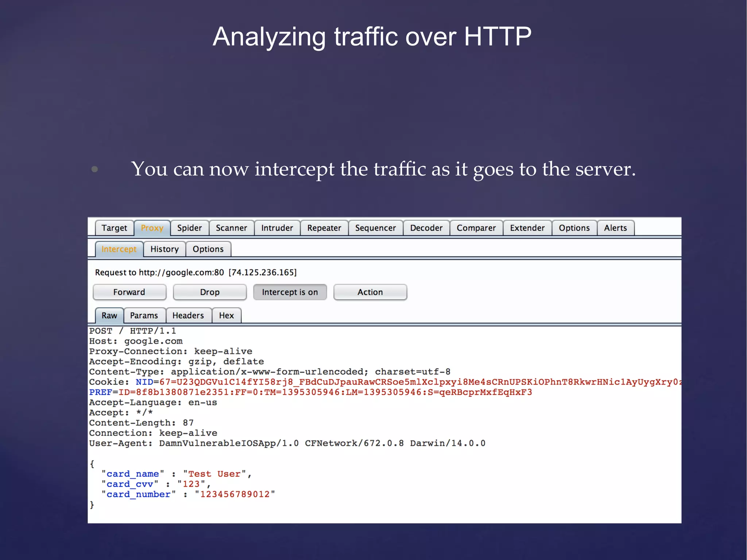Open proxy Options sub-tab beside History

coord(208,249)
